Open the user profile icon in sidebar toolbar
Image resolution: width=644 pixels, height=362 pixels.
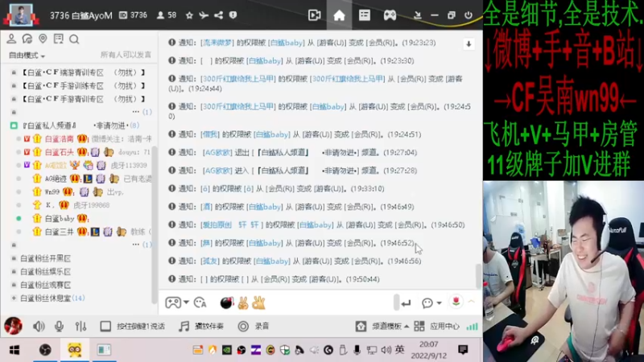[11, 39]
